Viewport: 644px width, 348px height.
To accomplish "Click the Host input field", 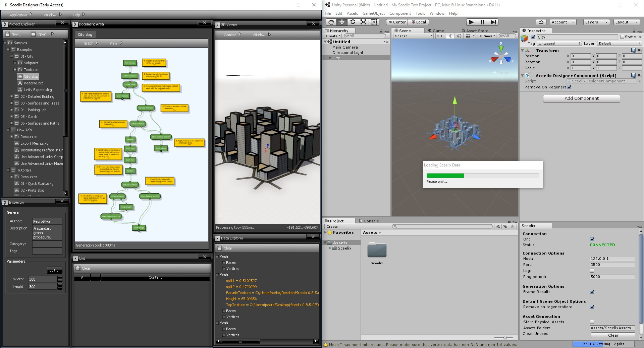I will click(612, 259).
